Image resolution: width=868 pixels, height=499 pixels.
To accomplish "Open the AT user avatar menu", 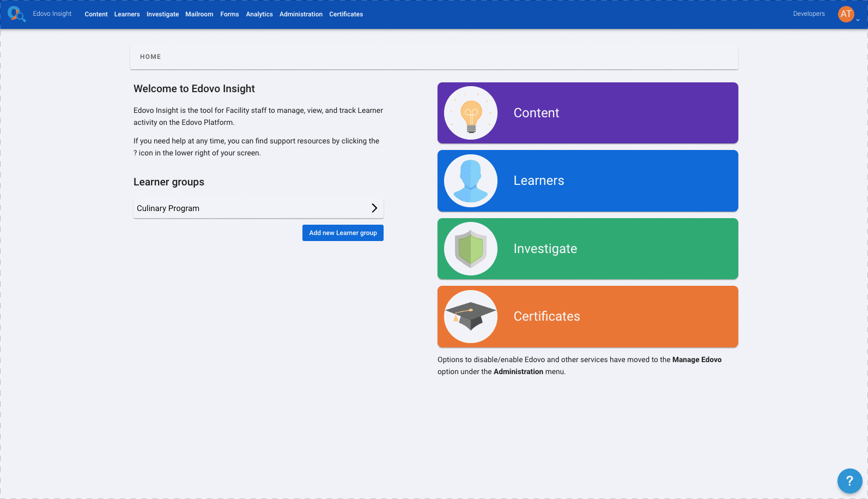I will pos(846,14).
